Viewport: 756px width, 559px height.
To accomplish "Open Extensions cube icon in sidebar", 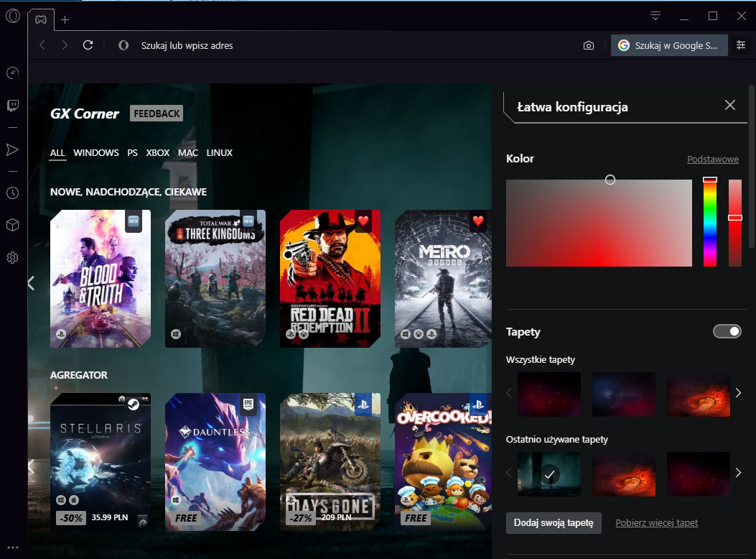I will click(x=12, y=225).
